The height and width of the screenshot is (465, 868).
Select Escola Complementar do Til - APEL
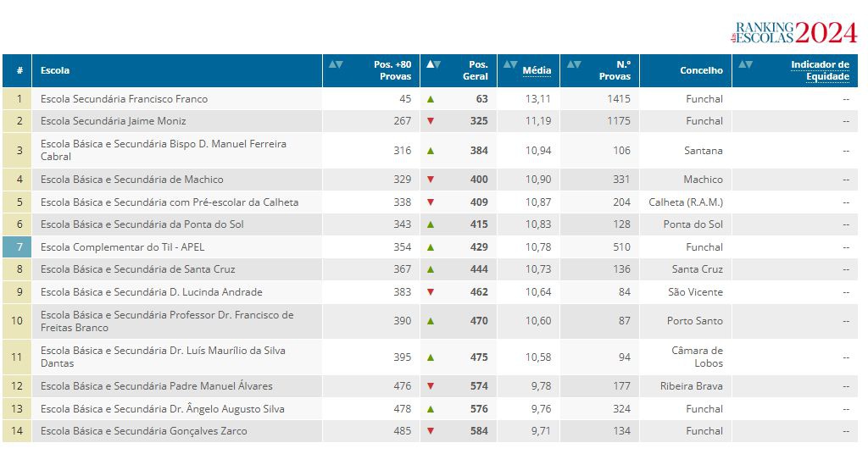tap(122, 247)
